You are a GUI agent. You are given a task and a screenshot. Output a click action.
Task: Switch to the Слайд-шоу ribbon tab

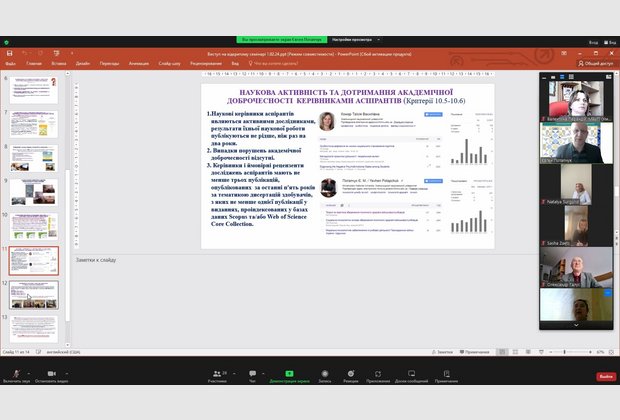click(x=169, y=63)
